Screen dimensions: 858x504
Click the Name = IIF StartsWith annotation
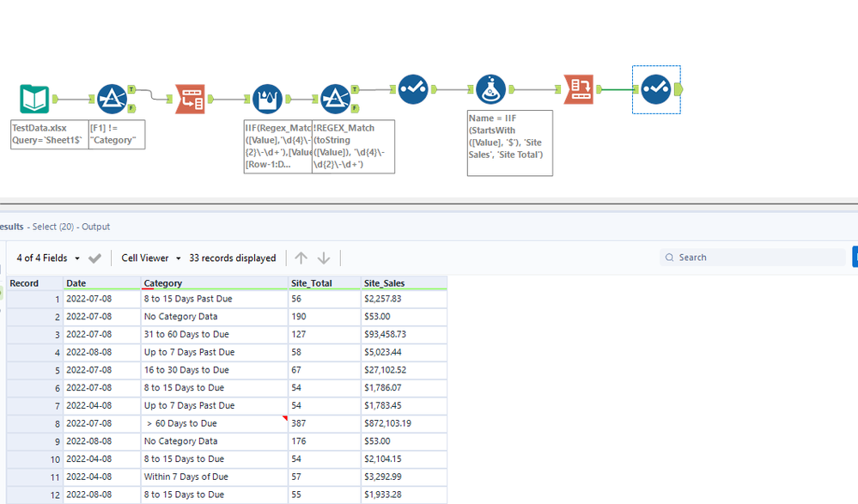(510, 143)
